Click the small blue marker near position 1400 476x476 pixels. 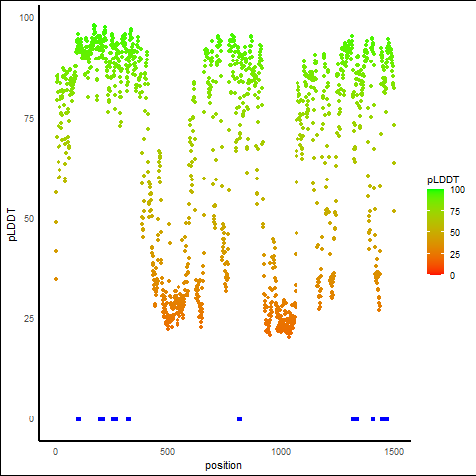click(x=373, y=419)
